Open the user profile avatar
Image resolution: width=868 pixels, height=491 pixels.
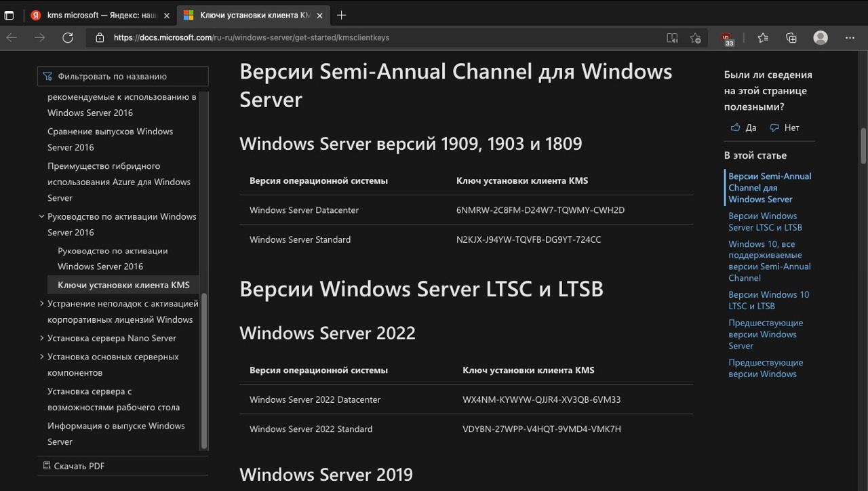pos(821,38)
